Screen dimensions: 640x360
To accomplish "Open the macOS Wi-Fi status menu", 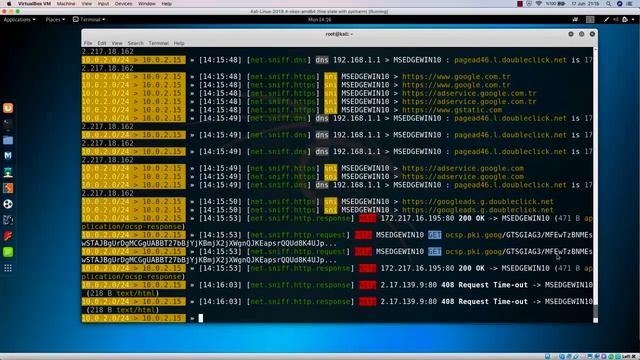I will 538,4.
